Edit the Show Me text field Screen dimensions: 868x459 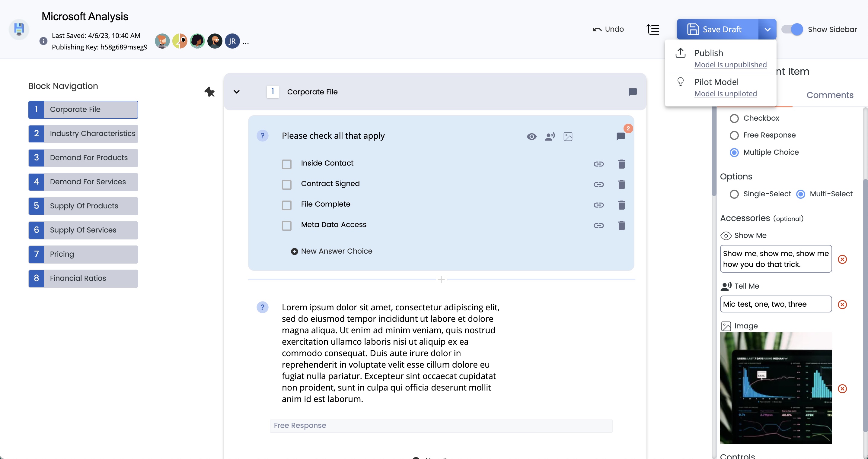pyautogui.click(x=776, y=259)
